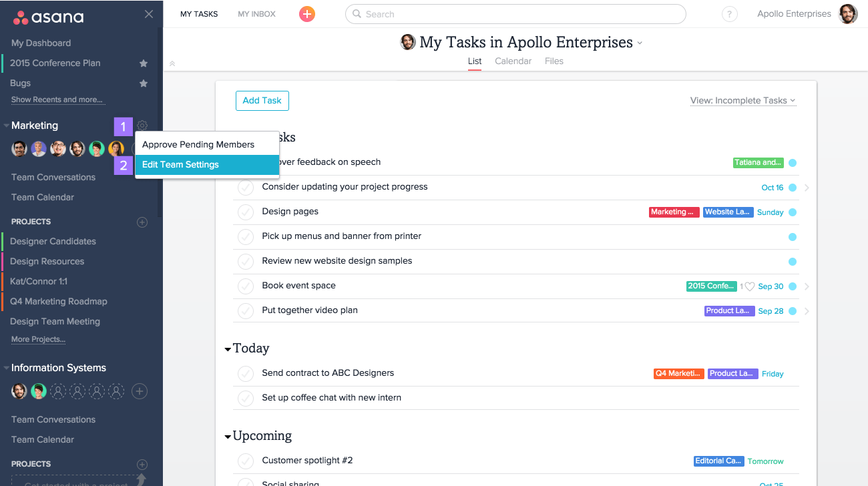
Task: Click the collapse header double-chevron icon
Action: tap(172, 64)
